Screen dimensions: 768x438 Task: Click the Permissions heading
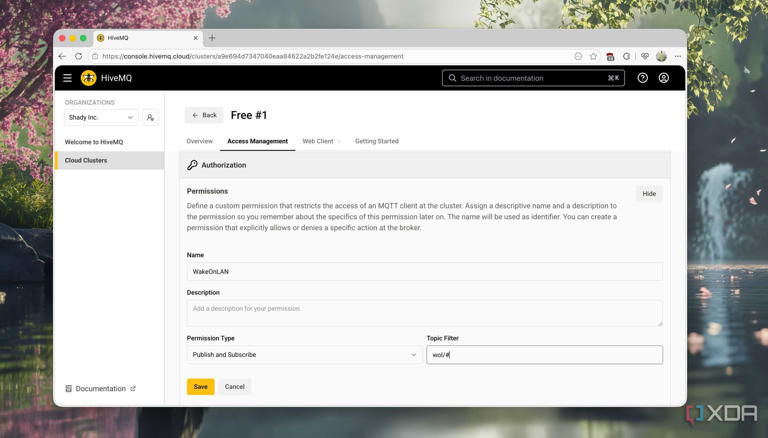click(x=207, y=191)
